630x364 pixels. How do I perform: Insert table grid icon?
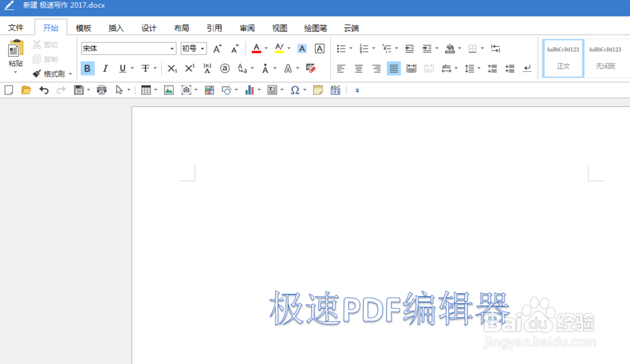(146, 90)
